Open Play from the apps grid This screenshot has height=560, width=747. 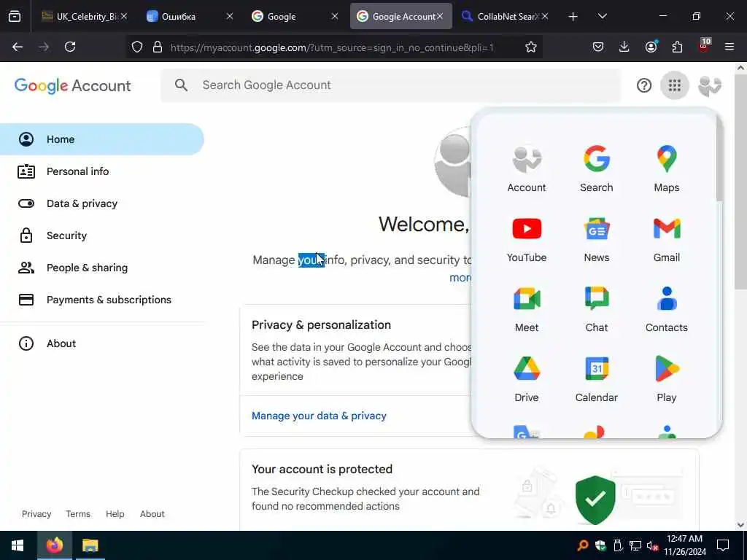tap(667, 379)
